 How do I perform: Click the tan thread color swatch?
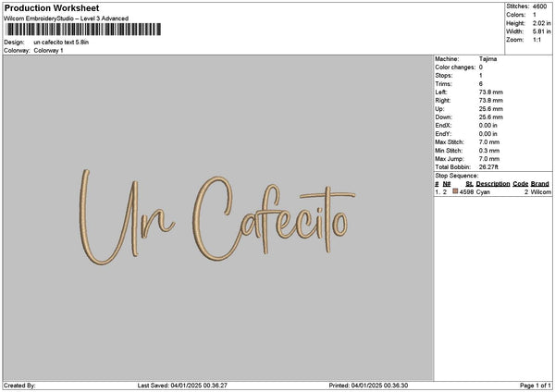[x=455, y=191]
